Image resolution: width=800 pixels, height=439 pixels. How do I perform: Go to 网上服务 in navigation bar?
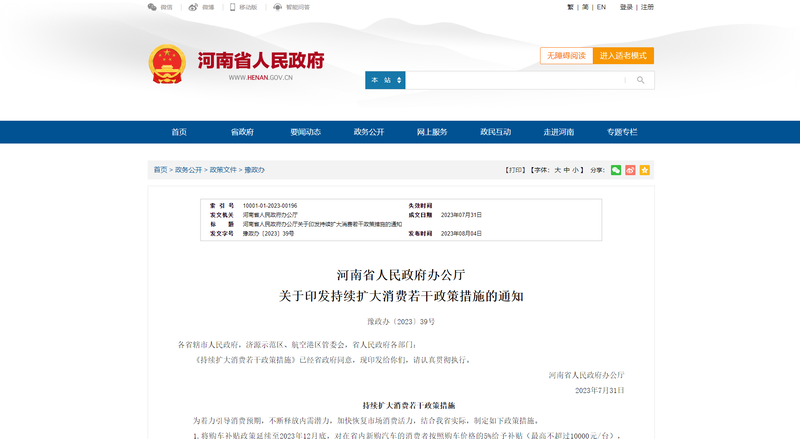click(x=432, y=132)
